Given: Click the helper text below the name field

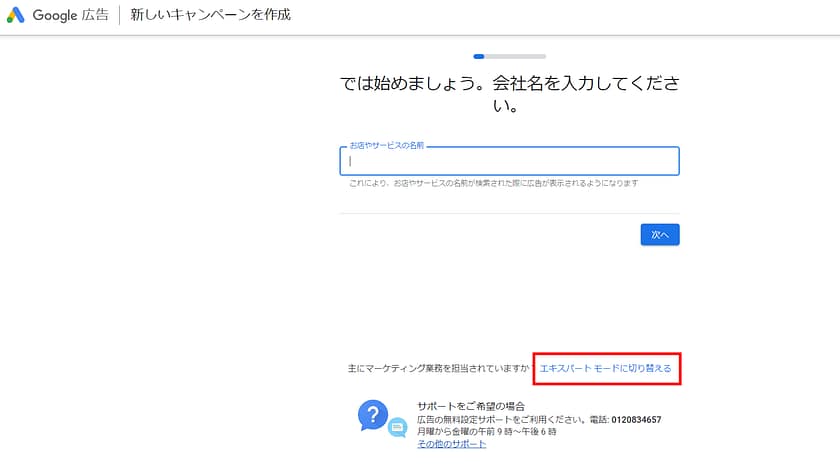Looking at the screenshot, I should [x=493, y=184].
